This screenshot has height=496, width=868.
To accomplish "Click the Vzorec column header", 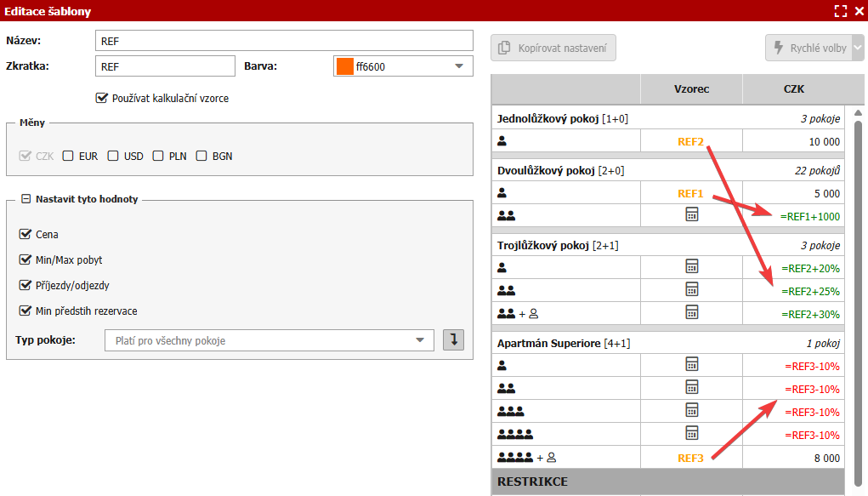I will click(690, 88).
